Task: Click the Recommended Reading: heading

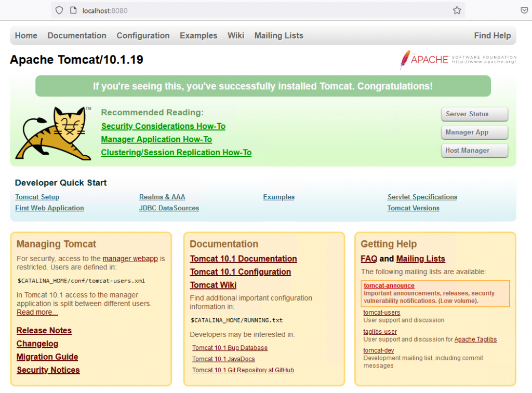Action: (x=152, y=113)
